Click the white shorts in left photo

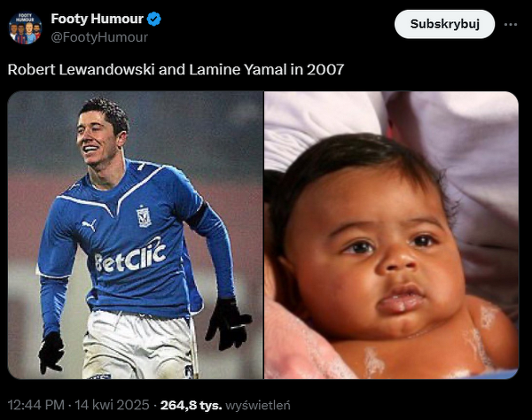[x=139, y=344]
